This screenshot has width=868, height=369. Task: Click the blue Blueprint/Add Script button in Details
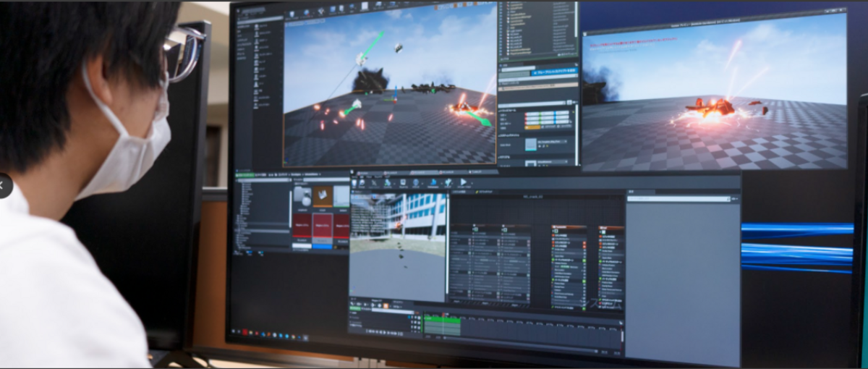click(554, 73)
